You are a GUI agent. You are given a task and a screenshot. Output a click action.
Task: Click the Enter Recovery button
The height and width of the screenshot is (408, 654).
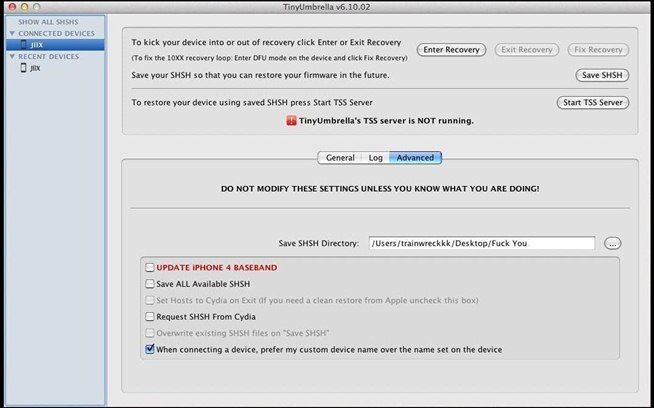(451, 50)
